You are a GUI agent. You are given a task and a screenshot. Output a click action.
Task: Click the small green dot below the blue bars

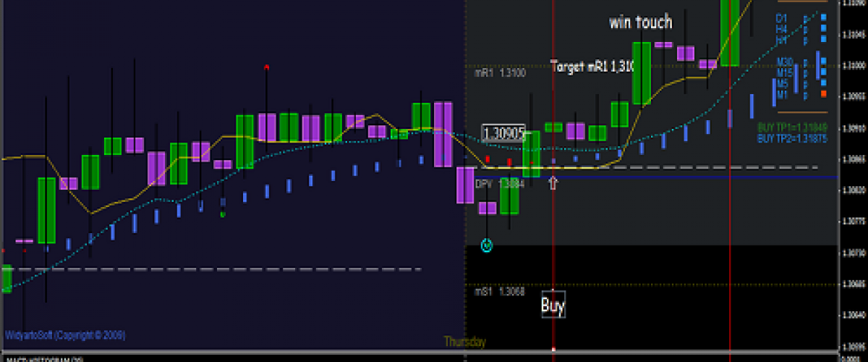pyautogui.click(x=223, y=214)
